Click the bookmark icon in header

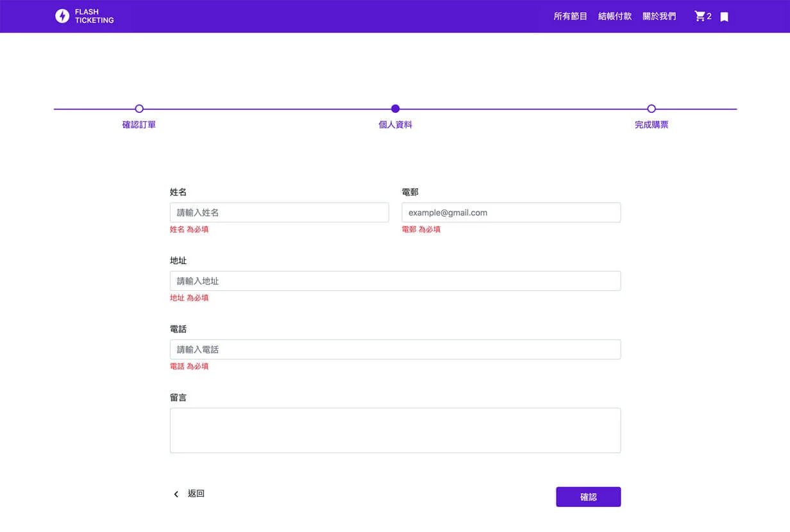click(x=724, y=17)
